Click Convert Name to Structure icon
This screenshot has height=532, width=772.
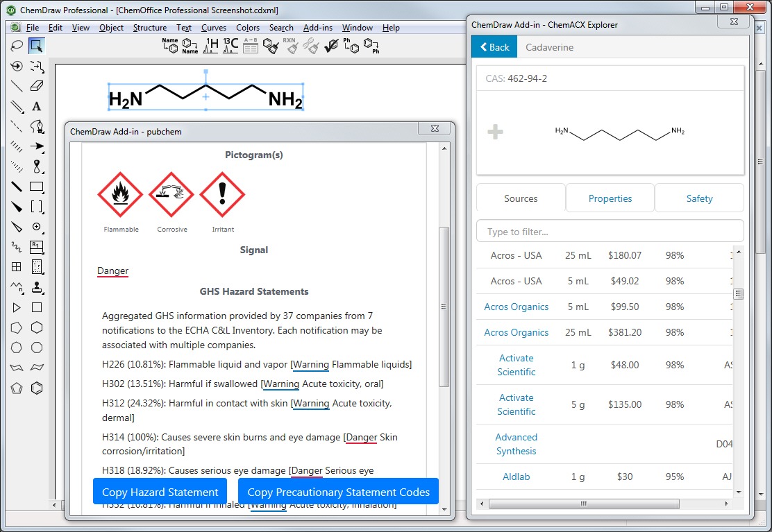170,46
